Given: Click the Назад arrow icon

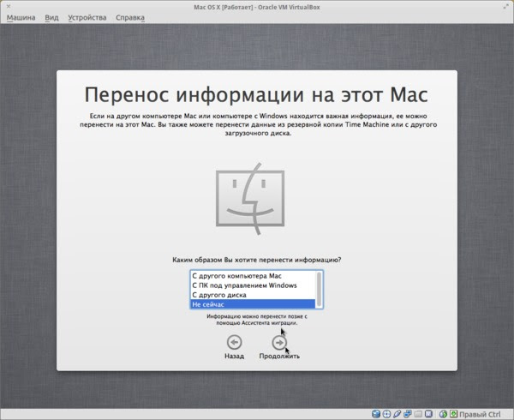Looking at the screenshot, I should pos(235,343).
